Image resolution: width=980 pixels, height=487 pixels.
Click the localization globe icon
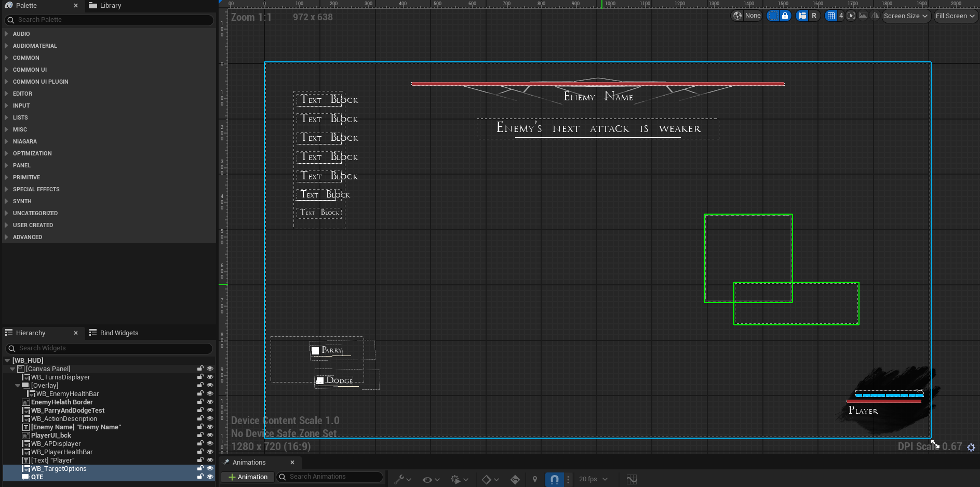pos(737,16)
